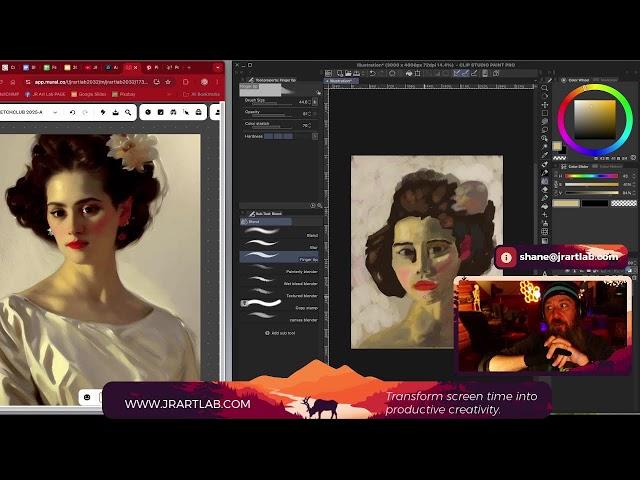Open the Google Slides bookmark
The width and height of the screenshot is (640, 480).
pos(89,94)
